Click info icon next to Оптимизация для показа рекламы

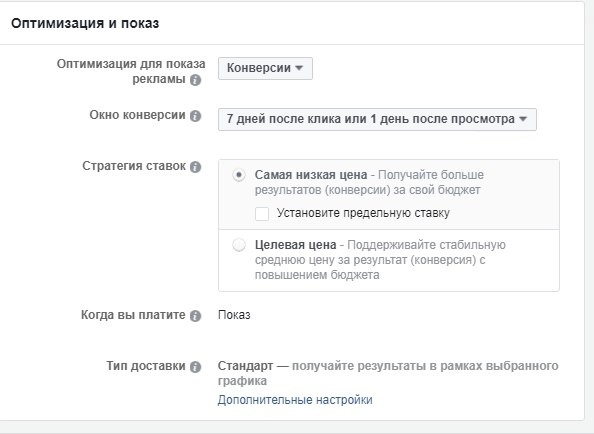pos(195,80)
